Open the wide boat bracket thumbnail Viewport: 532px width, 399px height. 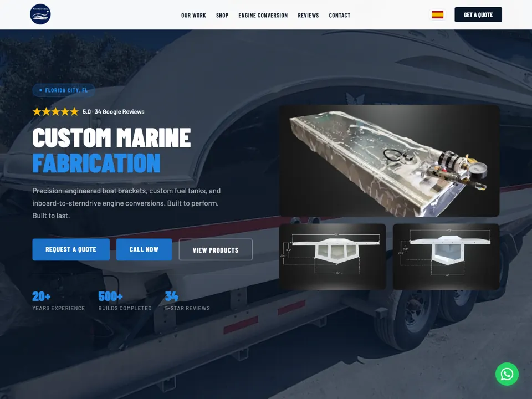[x=332, y=257]
